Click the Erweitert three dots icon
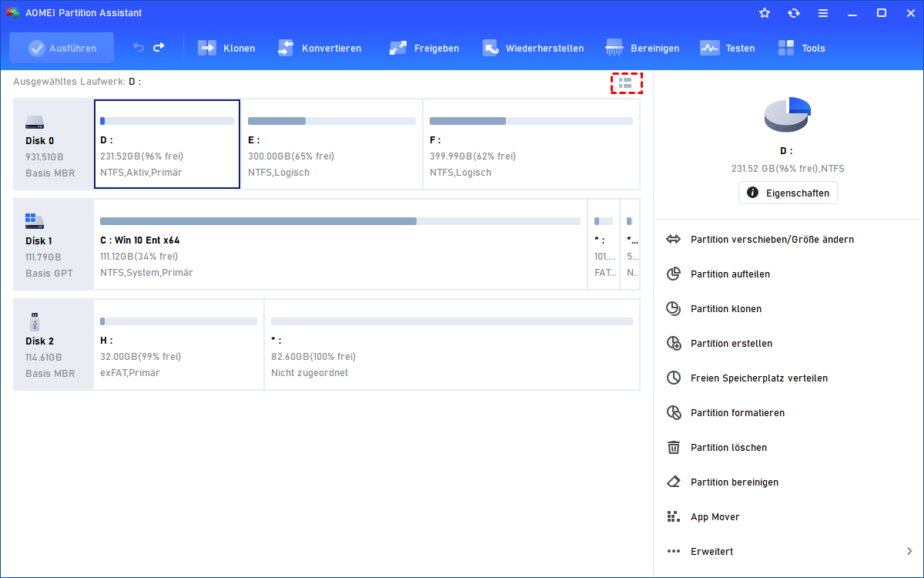Image resolution: width=924 pixels, height=578 pixels. click(674, 552)
